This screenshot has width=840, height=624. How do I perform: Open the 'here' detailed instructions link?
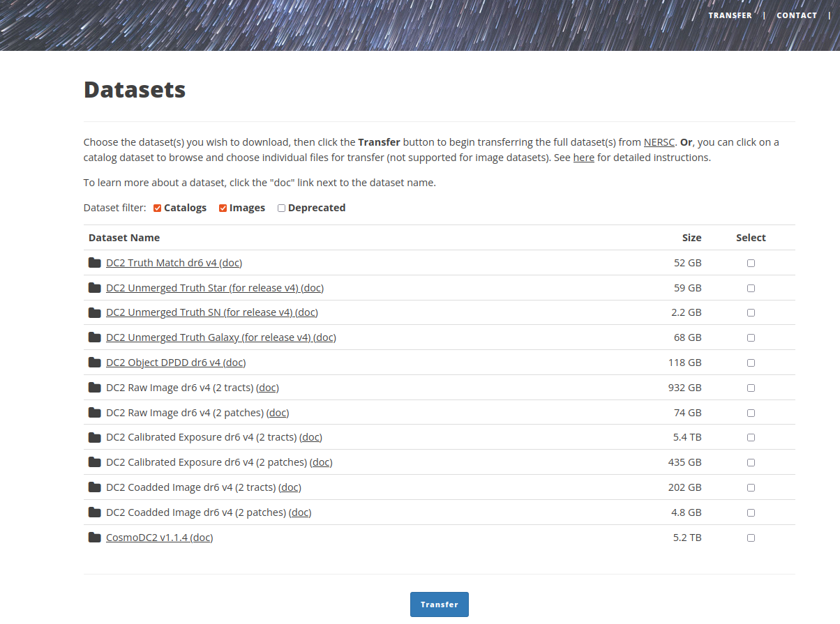tap(584, 158)
